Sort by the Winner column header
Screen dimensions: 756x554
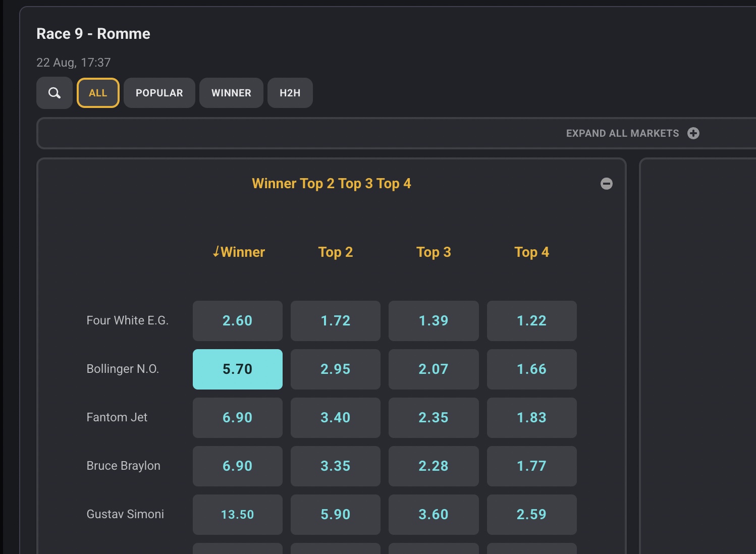pyautogui.click(x=238, y=252)
